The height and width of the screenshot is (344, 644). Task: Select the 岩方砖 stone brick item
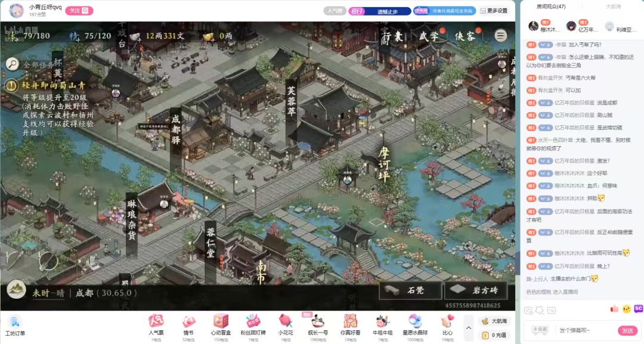coord(476,290)
